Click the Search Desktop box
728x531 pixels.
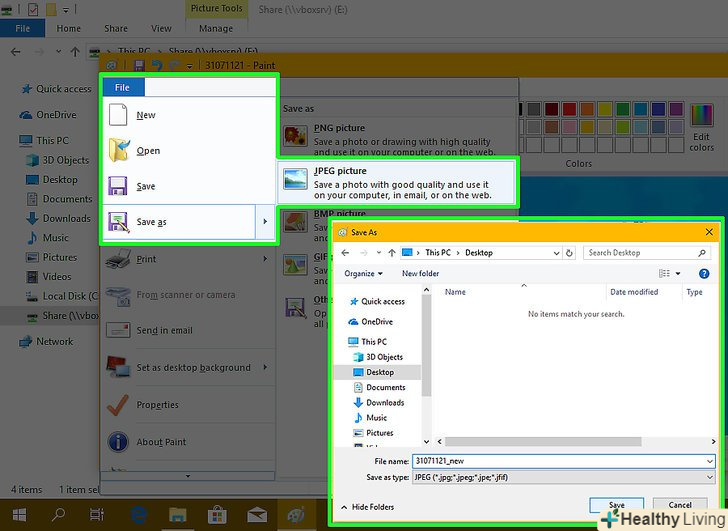tap(646, 253)
